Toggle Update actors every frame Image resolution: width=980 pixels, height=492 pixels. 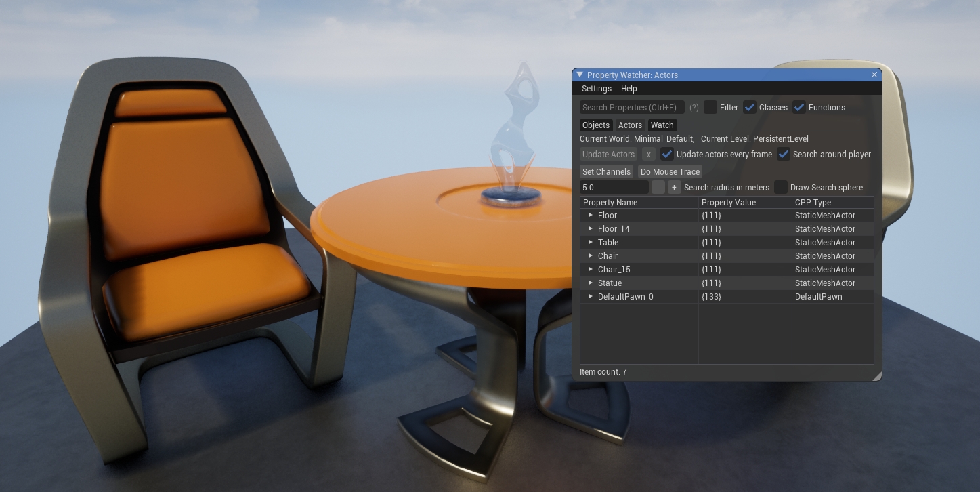tap(667, 154)
